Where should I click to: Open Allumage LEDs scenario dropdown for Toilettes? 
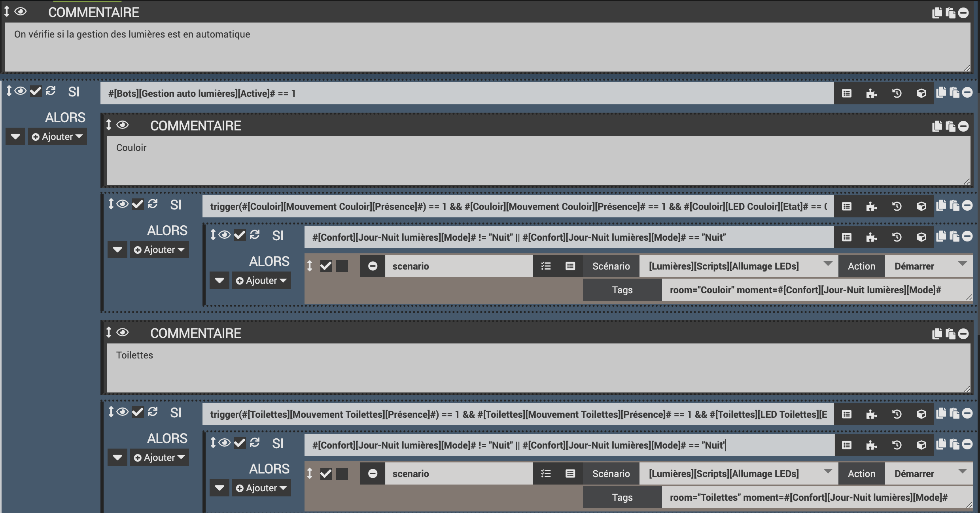[738, 473]
